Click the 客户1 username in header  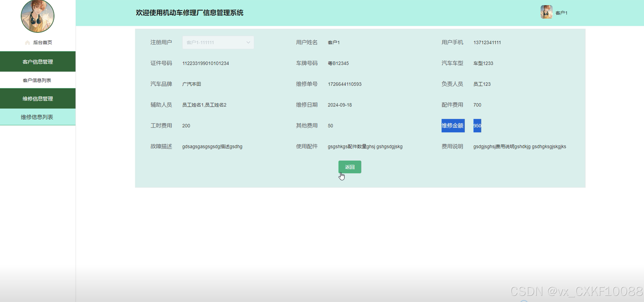[561, 13]
